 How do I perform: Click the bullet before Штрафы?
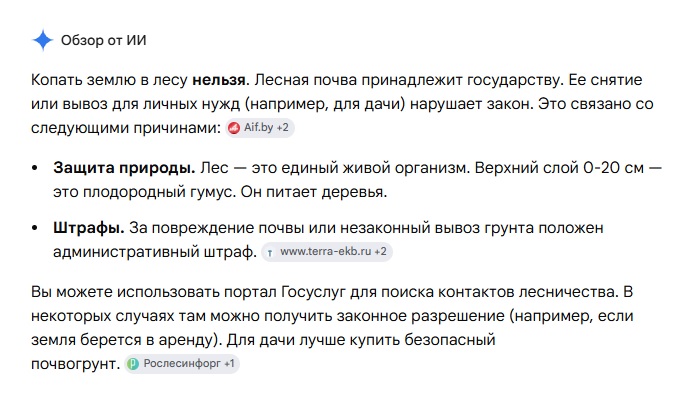35,228
